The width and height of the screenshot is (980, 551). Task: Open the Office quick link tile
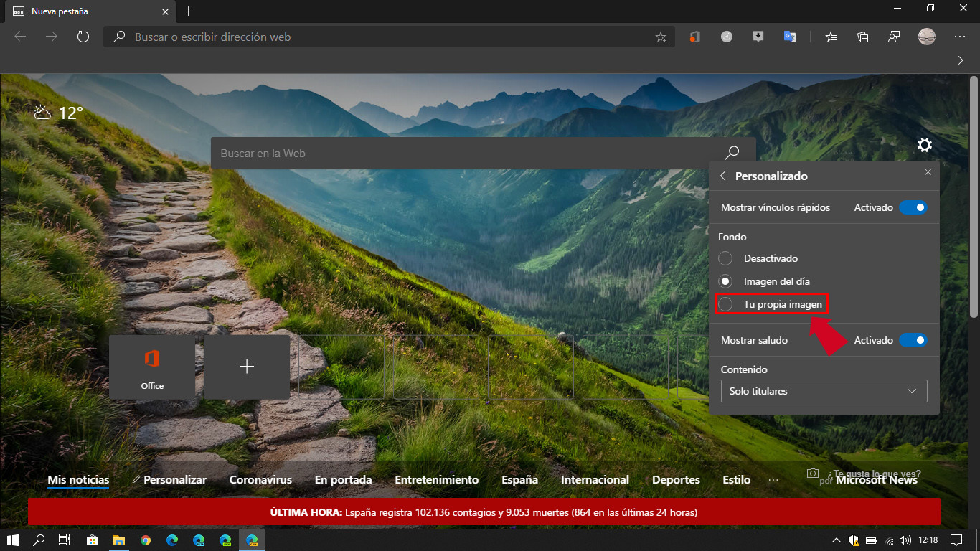click(152, 367)
